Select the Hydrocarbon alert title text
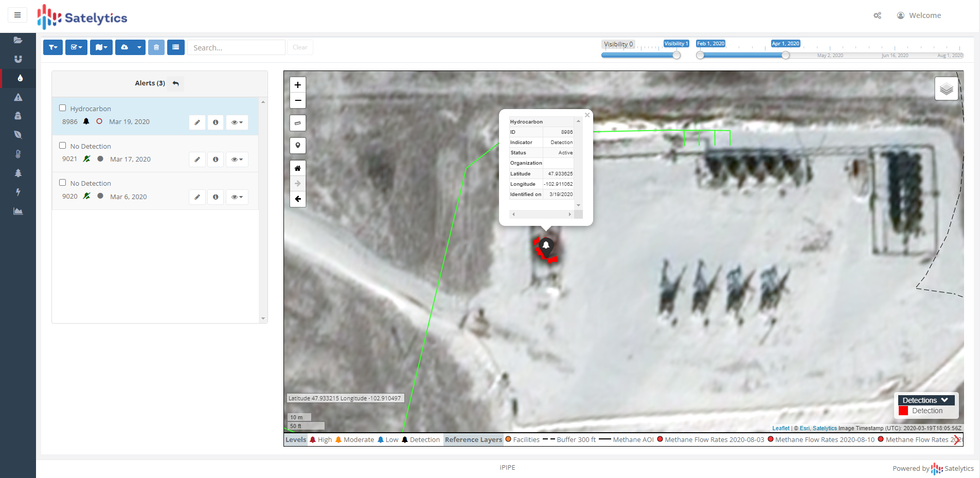 point(91,109)
